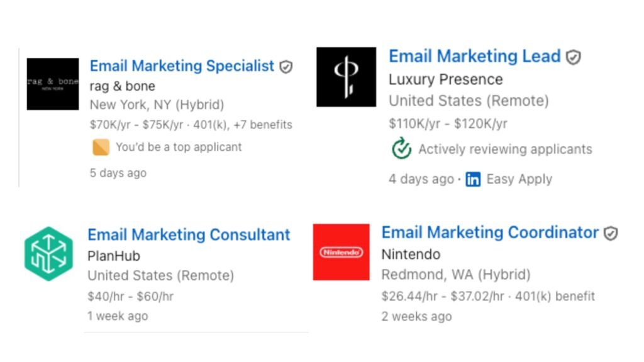This screenshot has height=362, width=644.
Task: Open the Email Marketing Coordinator job
Action: coord(490,233)
